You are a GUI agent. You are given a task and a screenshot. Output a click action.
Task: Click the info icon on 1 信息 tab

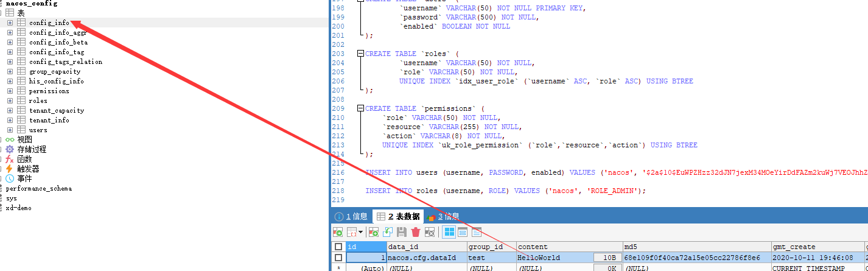pyautogui.click(x=339, y=216)
